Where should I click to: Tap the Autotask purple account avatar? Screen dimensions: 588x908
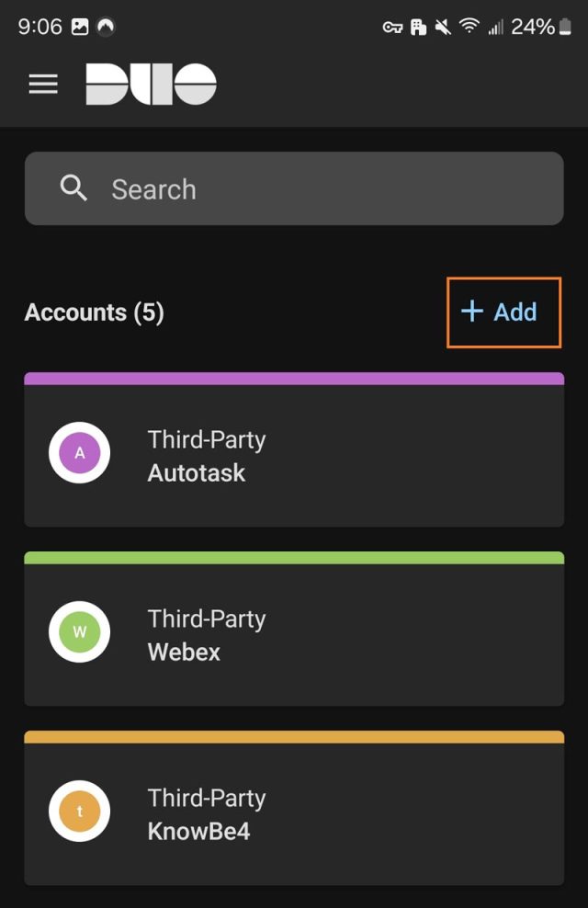(79, 452)
